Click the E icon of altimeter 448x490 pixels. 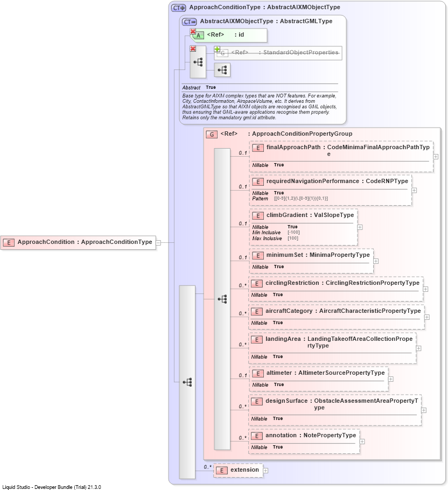pos(258,374)
